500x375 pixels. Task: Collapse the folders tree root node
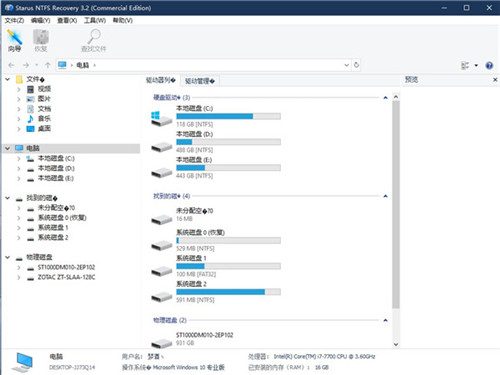tap(7, 79)
